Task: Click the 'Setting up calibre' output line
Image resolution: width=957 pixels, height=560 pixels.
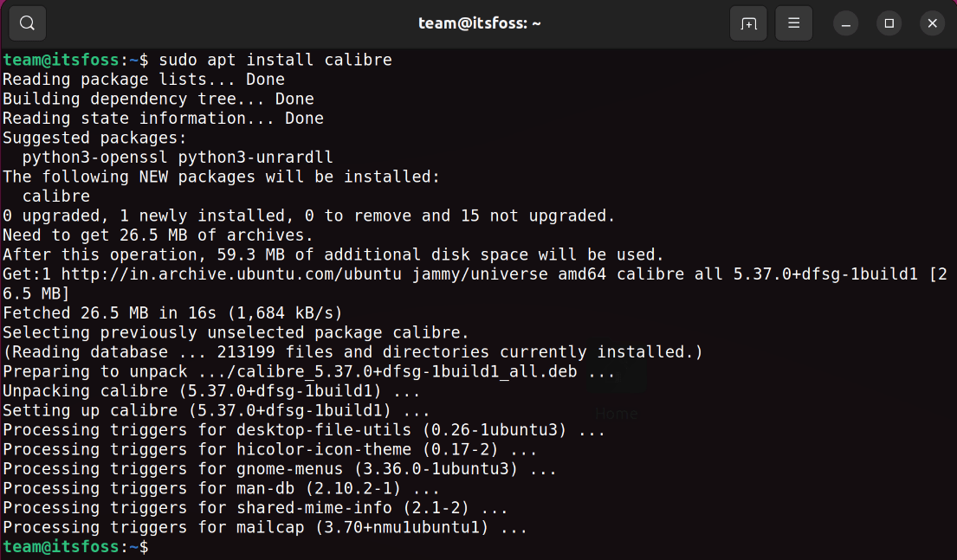Action: pyautogui.click(x=217, y=410)
